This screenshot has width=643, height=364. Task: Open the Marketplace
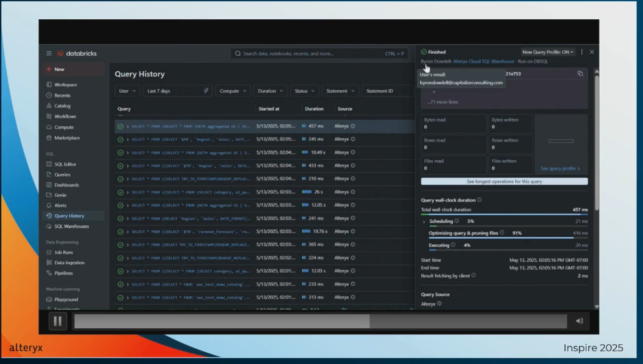[67, 138]
